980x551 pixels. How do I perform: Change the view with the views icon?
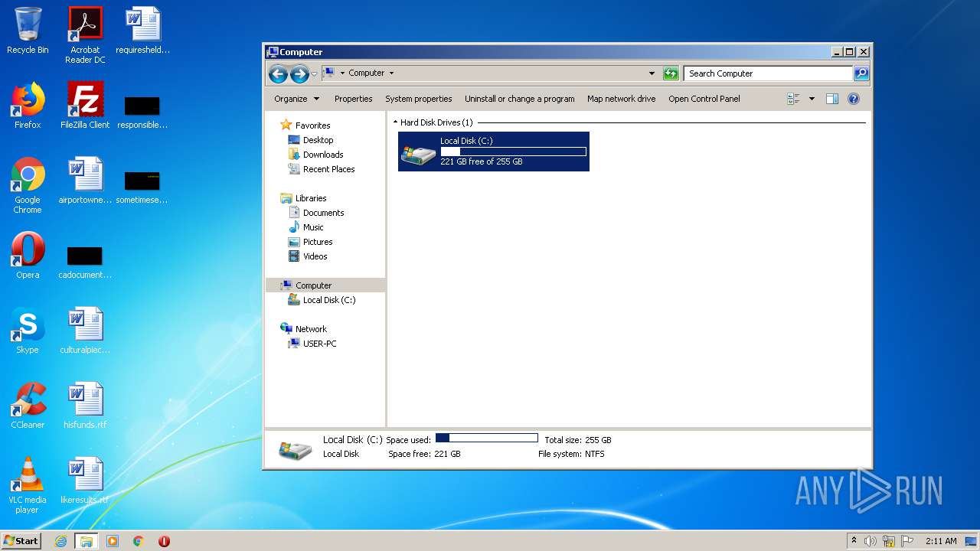pos(793,99)
